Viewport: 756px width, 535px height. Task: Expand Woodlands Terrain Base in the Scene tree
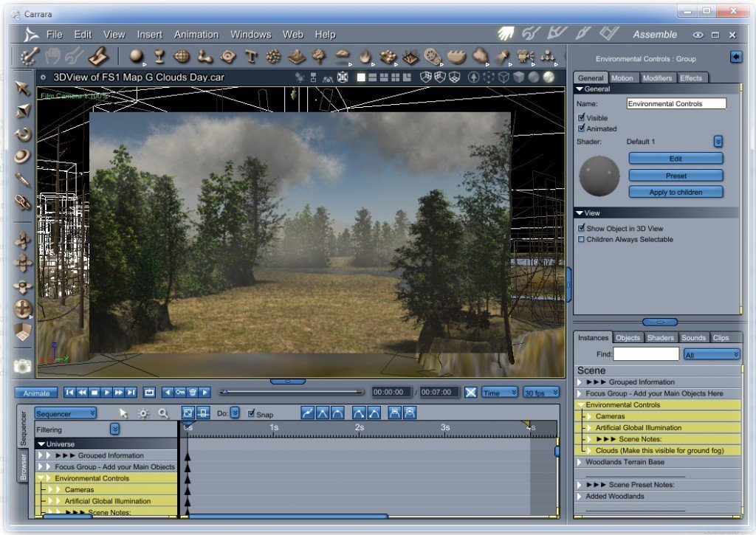point(580,462)
